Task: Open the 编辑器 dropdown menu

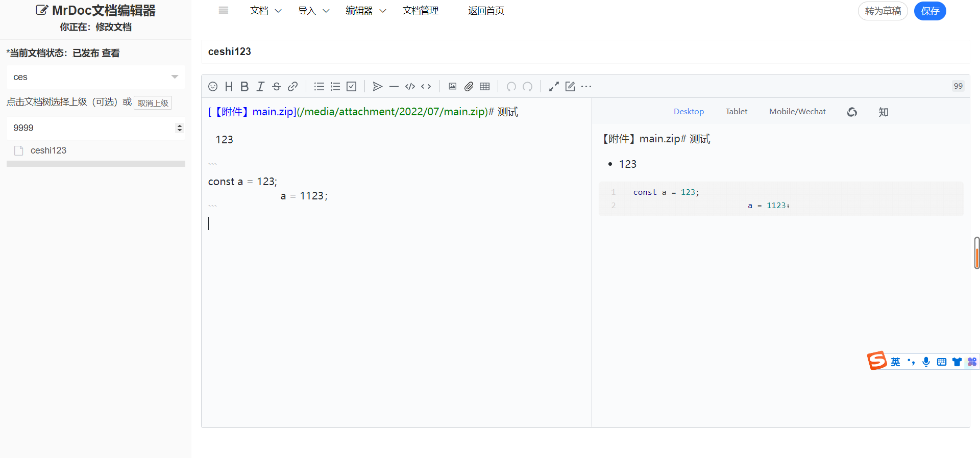Action: (x=365, y=11)
